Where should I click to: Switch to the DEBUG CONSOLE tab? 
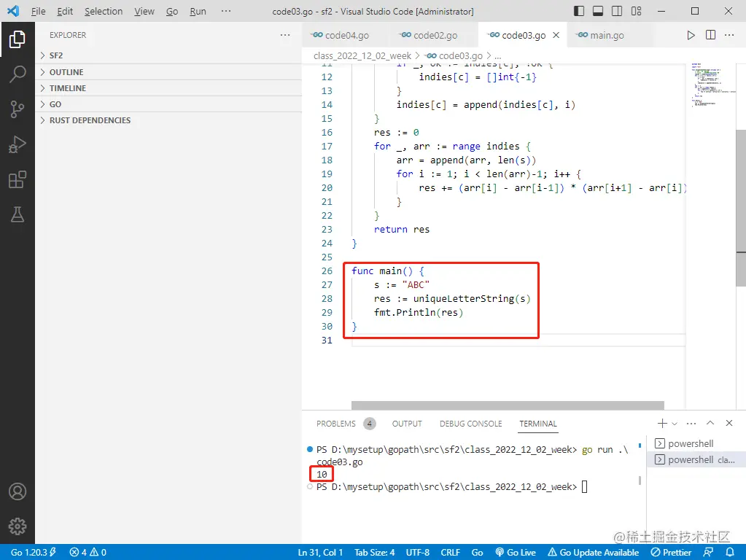470,424
